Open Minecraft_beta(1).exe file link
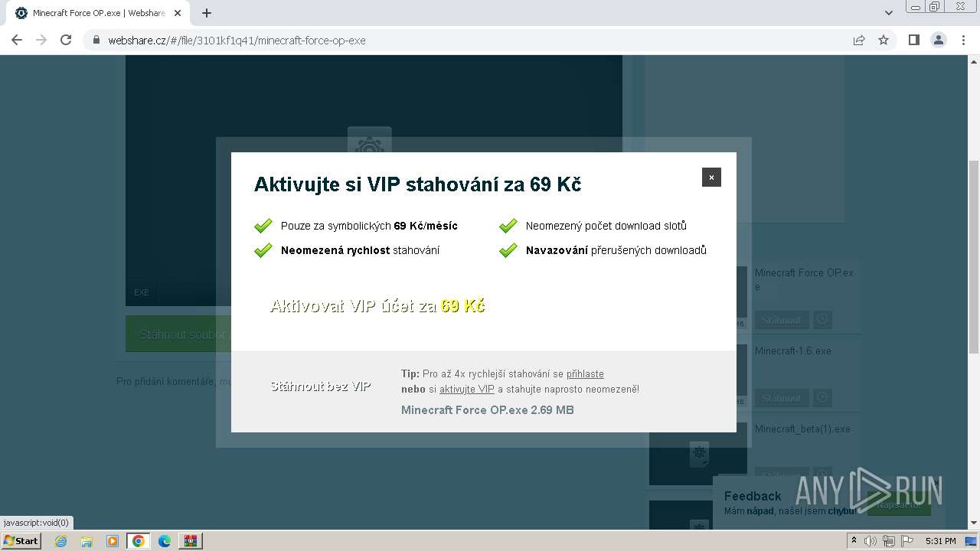 [x=802, y=429]
